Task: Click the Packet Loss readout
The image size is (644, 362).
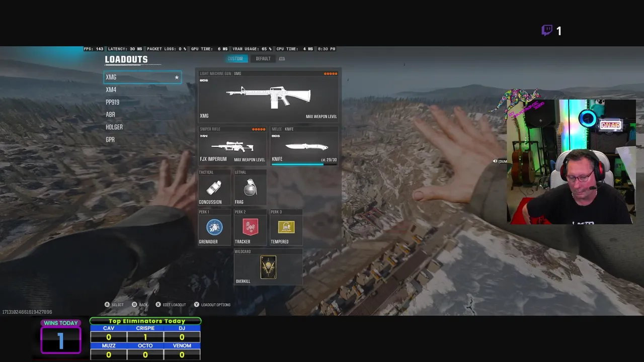Action: pos(167,49)
